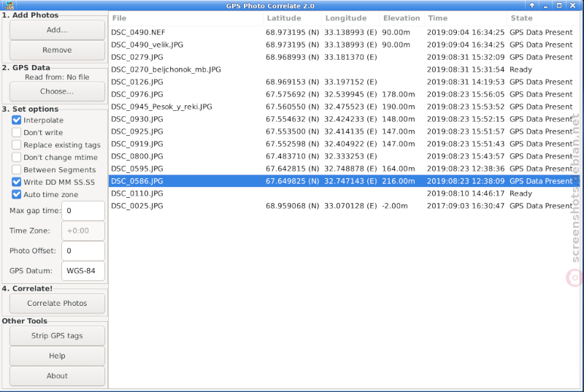Remove selected photos with Remove button
Screen dimensions: 584x392
pyautogui.click(x=57, y=50)
